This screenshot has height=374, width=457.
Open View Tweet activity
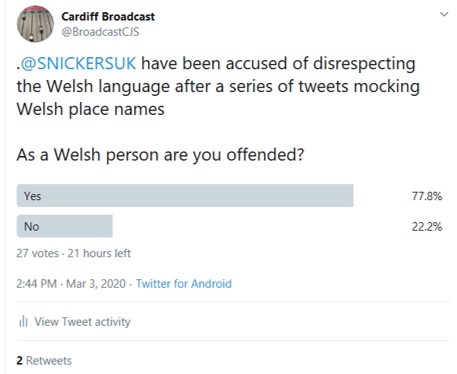[x=82, y=322]
